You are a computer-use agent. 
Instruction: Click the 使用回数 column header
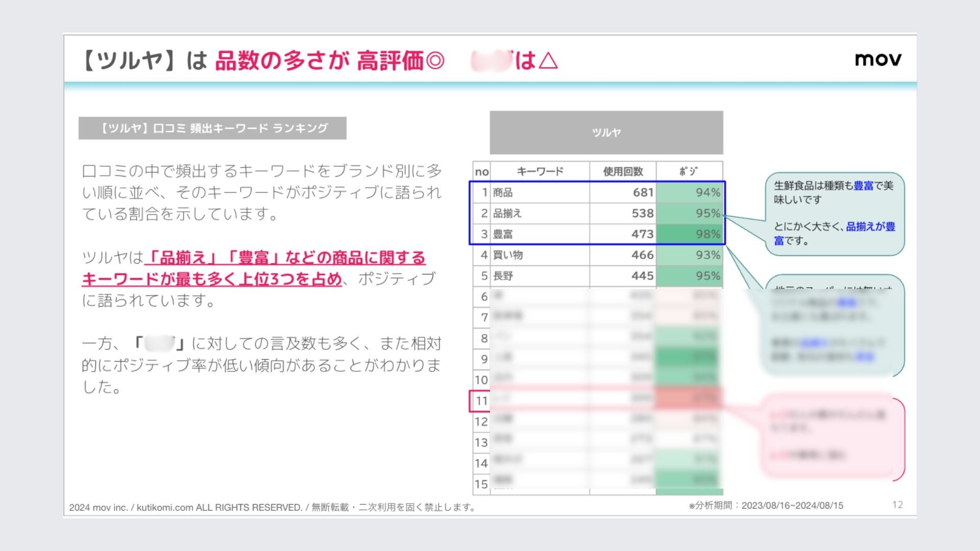tap(622, 171)
